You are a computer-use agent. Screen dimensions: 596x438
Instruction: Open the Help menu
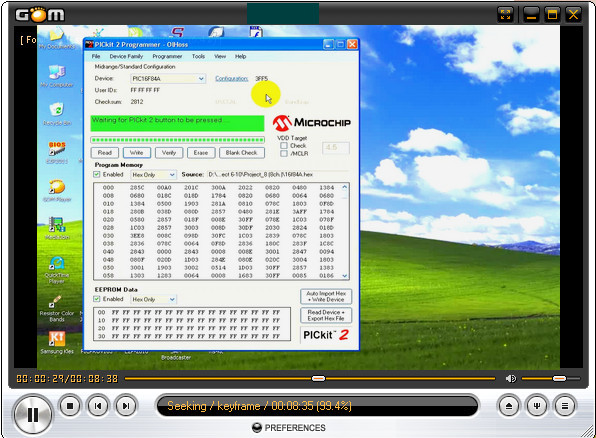pyautogui.click(x=240, y=56)
